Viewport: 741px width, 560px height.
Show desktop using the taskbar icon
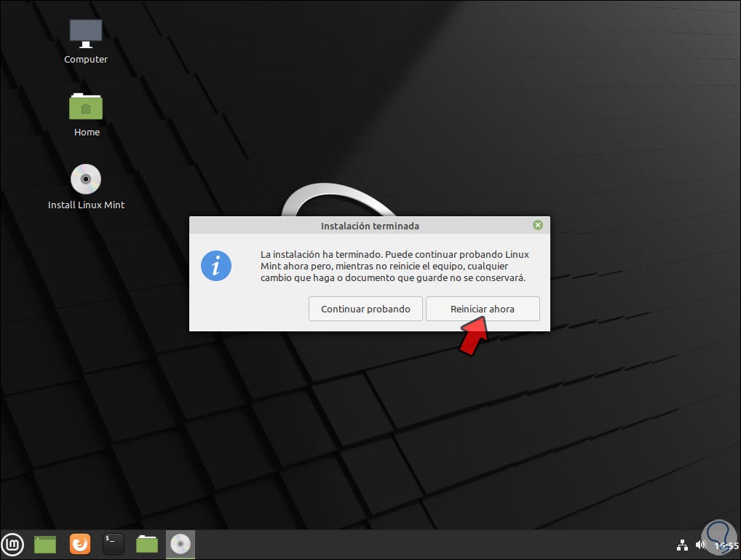click(44, 544)
